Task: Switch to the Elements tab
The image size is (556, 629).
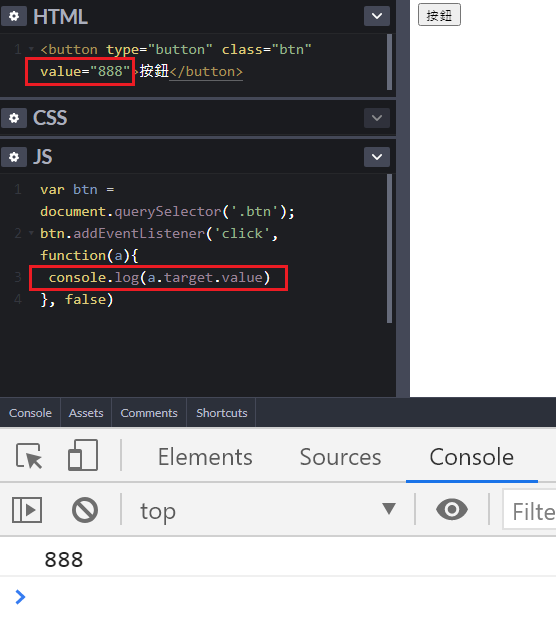Action: 205,457
